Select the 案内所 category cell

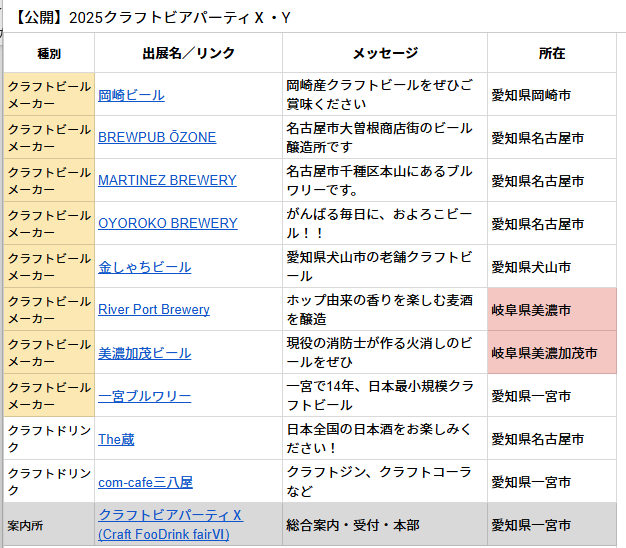tap(49, 524)
